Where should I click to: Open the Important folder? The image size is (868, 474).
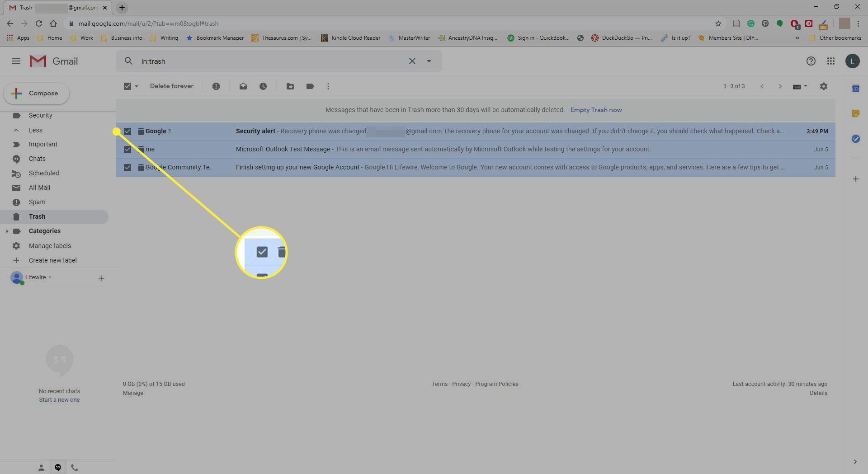(x=43, y=145)
